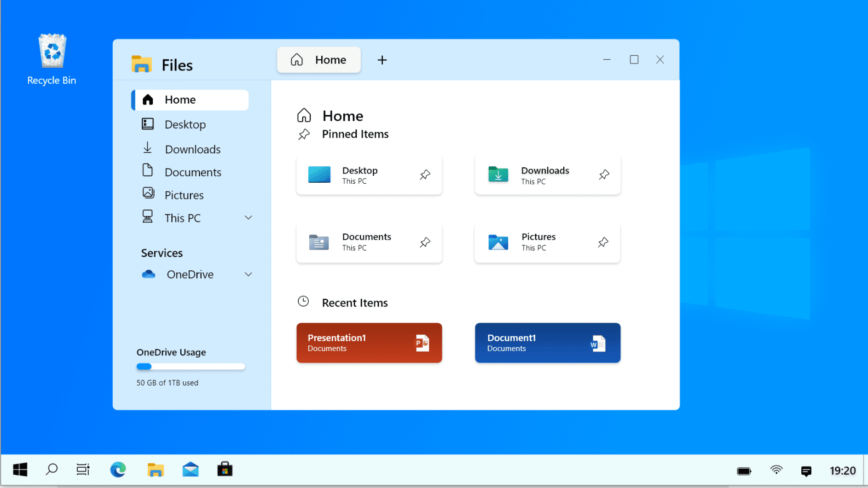
Task: Open the Document1 Word file tile
Action: click(547, 343)
